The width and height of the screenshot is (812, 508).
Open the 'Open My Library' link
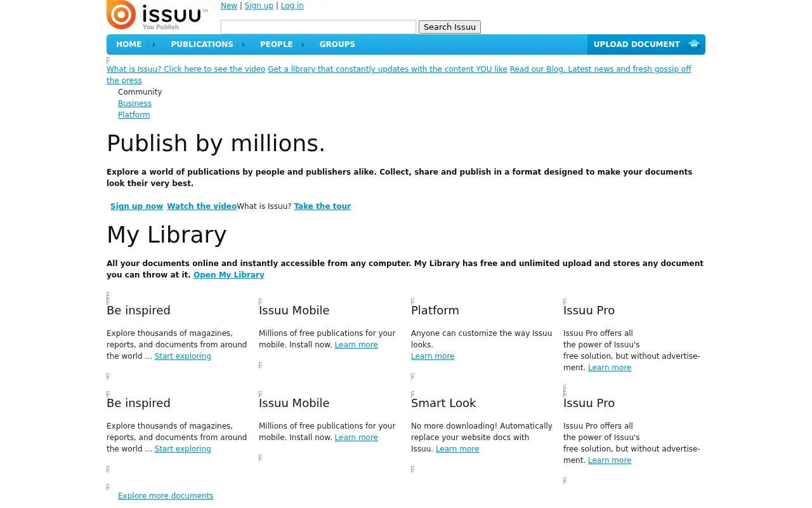point(229,275)
